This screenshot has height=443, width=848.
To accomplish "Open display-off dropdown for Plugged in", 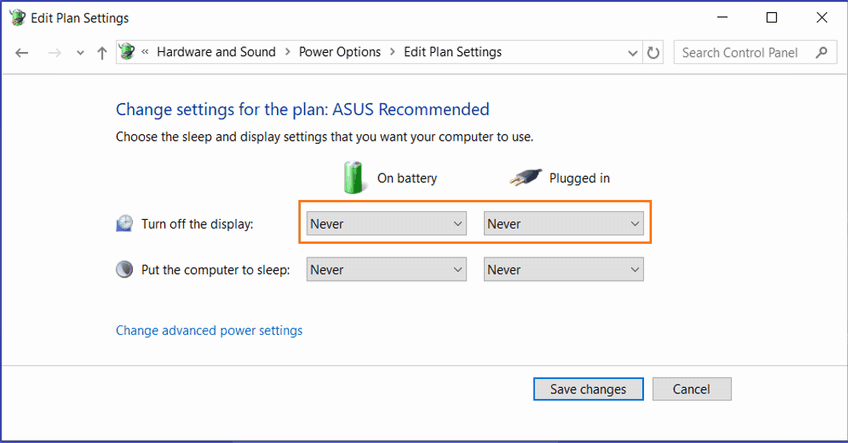I will point(563,224).
